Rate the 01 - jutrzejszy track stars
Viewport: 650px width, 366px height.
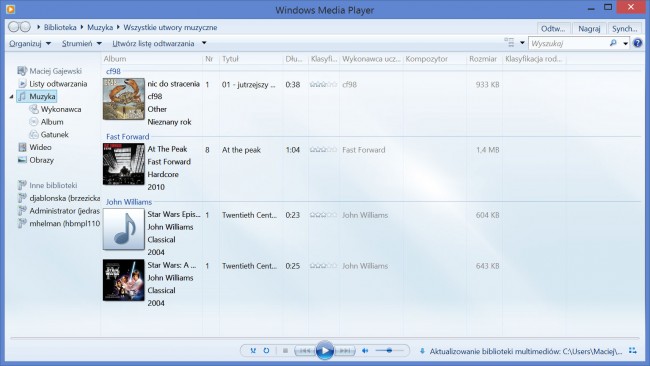(x=323, y=85)
